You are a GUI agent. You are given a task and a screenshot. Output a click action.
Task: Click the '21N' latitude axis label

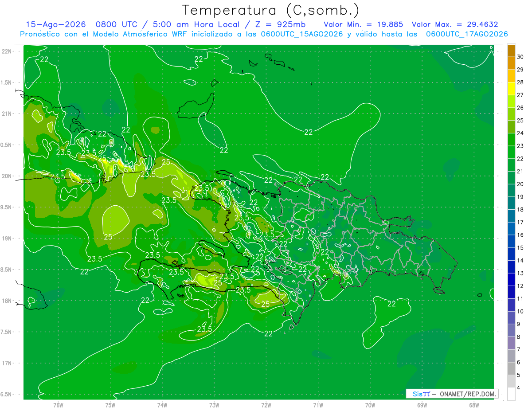click(7, 114)
